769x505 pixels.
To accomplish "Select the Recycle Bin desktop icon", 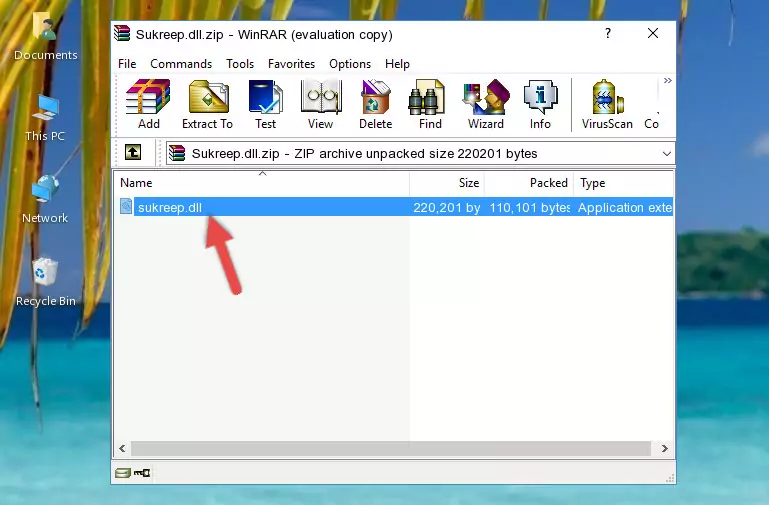I will [46, 283].
